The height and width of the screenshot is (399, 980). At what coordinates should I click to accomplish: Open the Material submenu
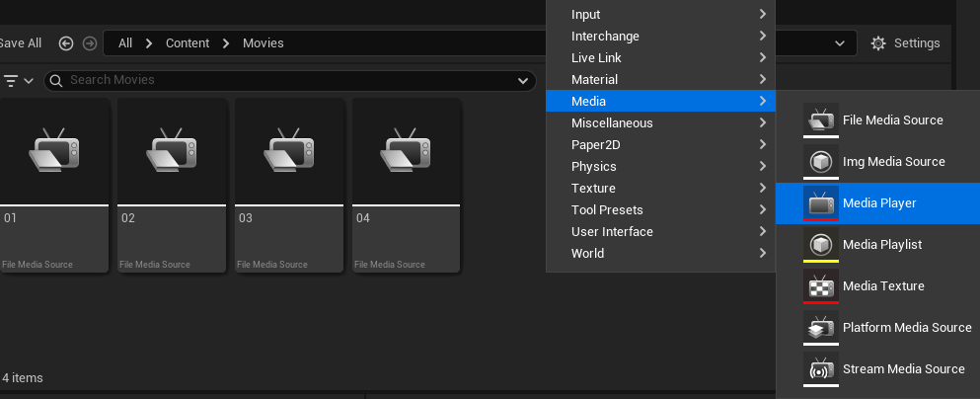[x=660, y=79]
